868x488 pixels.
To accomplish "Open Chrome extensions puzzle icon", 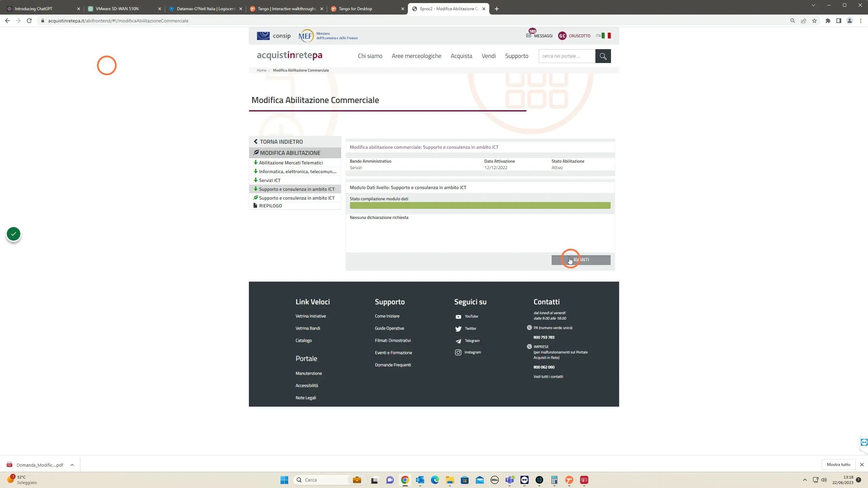I will tap(828, 21).
